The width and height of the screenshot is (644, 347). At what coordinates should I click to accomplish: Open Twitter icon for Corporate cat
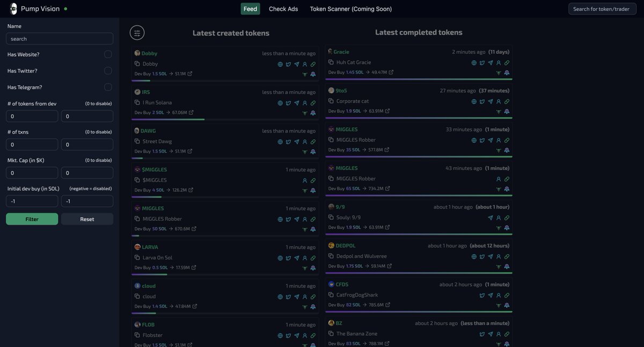482,101
